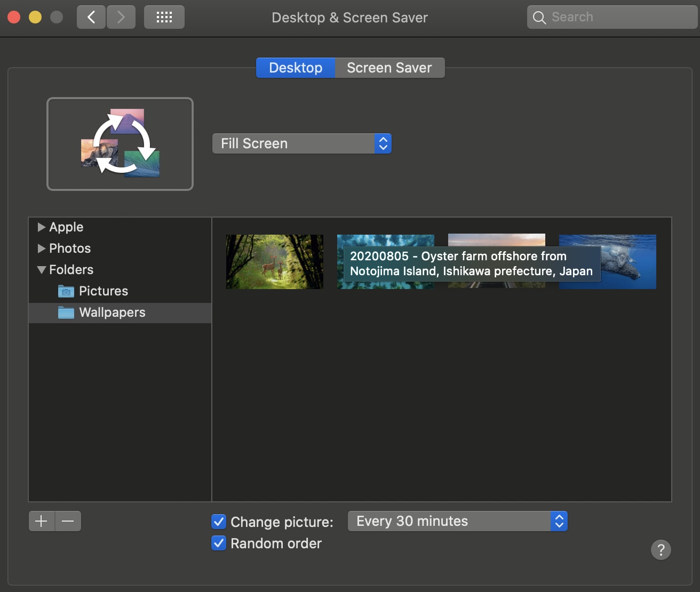The width and height of the screenshot is (700, 592).
Task: Click the forward navigation arrow
Action: [121, 17]
